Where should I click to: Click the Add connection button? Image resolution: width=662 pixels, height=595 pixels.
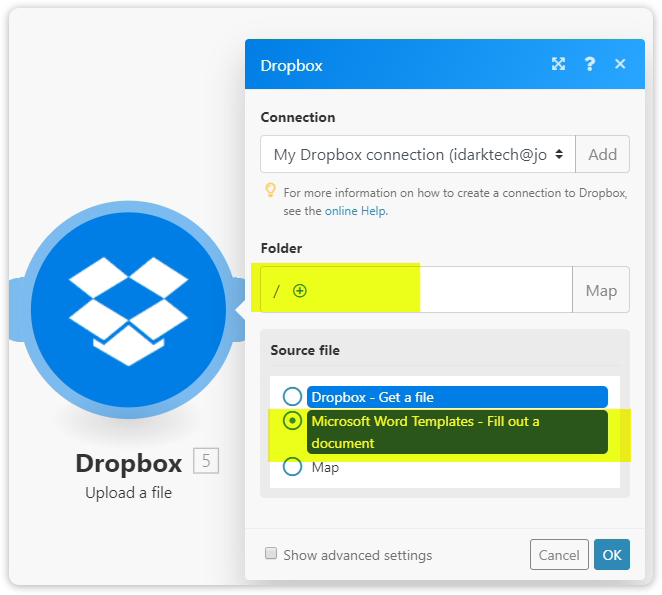pos(602,154)
